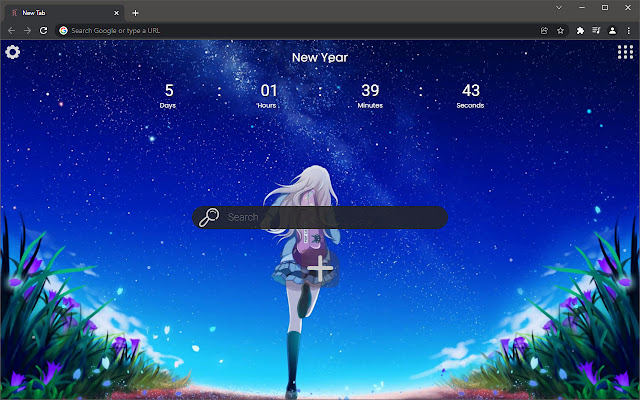Add a shortcut with the plus icon
Viewport: 640px width, 400px height.
[320, 269]
